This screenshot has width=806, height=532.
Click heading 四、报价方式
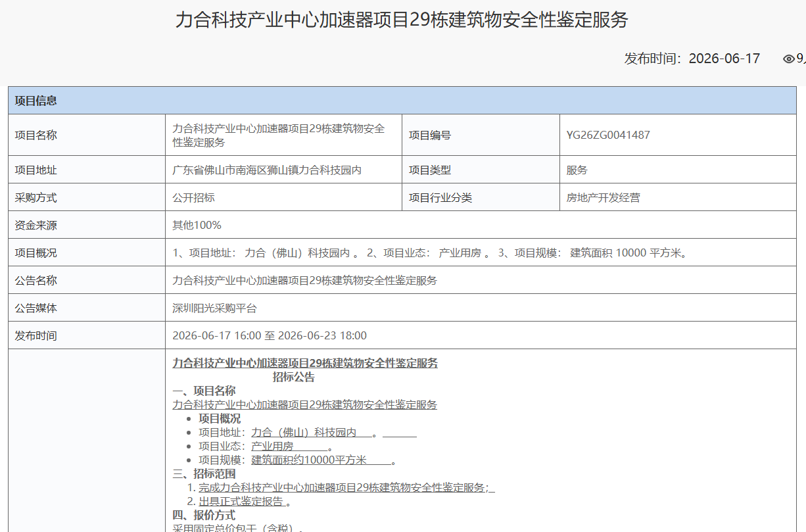pyautogui.click(x=204, y=516)
